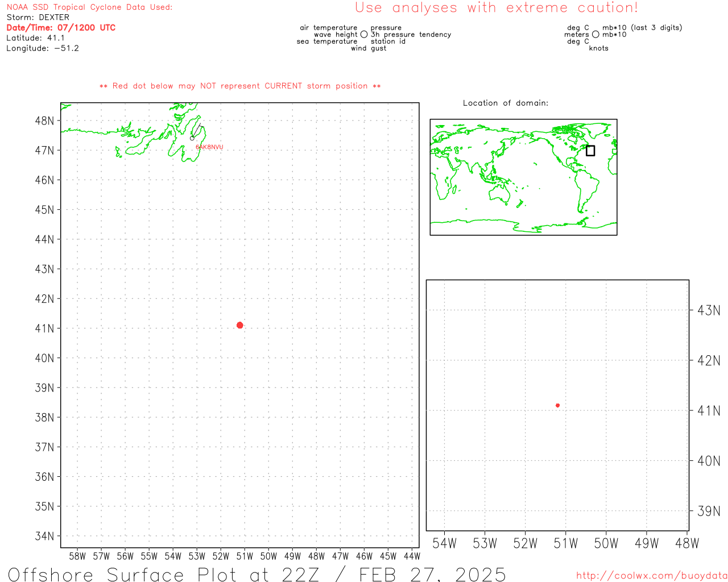Screen dimensions: 728x582
Task: Click the red dot disclaimer text
Action: tap(240, 86)
